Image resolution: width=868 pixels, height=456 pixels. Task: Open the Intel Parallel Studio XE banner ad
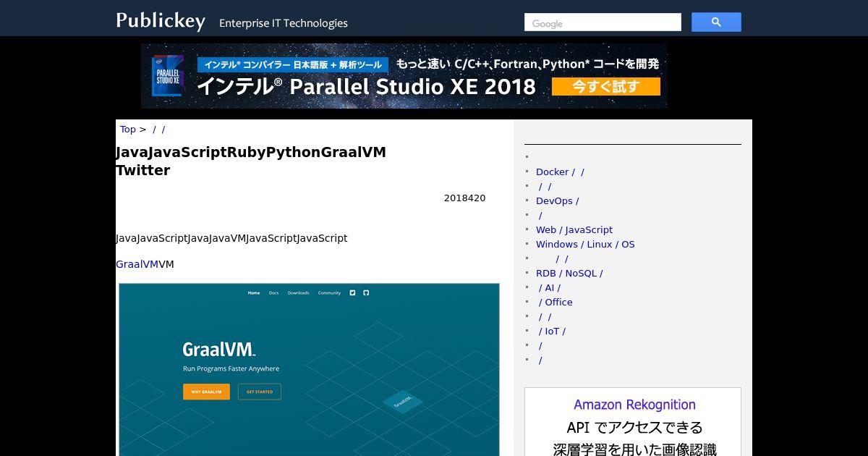coord(404,76)
